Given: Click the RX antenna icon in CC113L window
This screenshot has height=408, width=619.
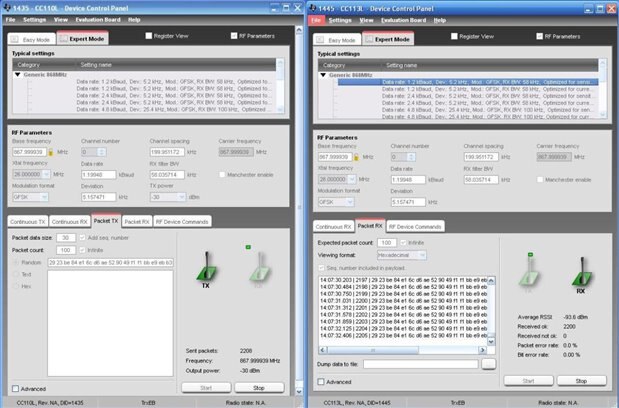Looking at the screenshot, I should pyautogui.click(x=581, y=272).
